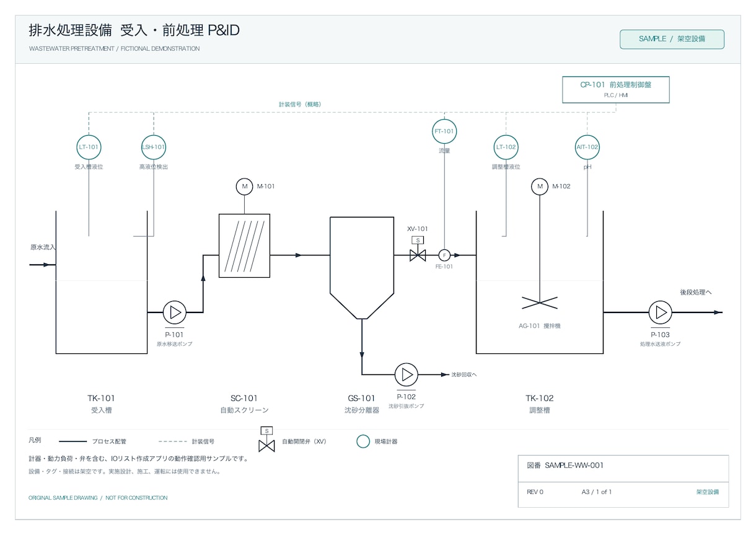Select the LT-102 level transmitter bubble
Viewport: 756px width, 535px height.
coord(506,148)
